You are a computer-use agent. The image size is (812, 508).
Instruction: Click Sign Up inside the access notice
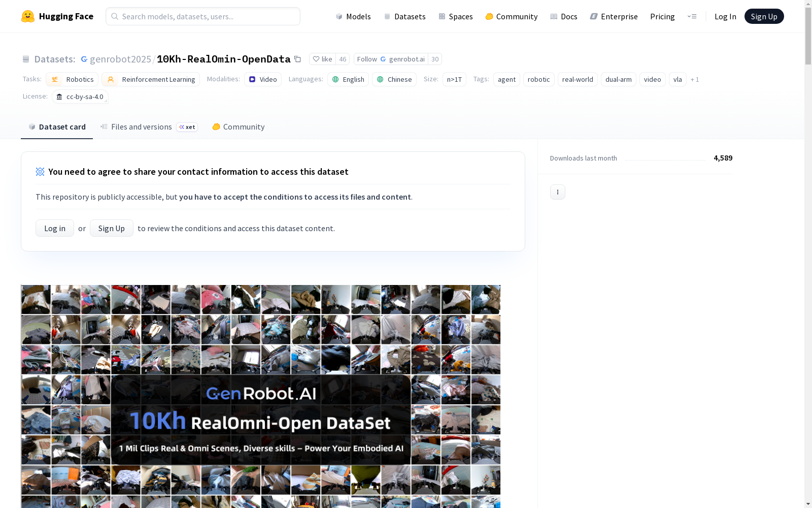pyautogui.click(x=112, y=228)
